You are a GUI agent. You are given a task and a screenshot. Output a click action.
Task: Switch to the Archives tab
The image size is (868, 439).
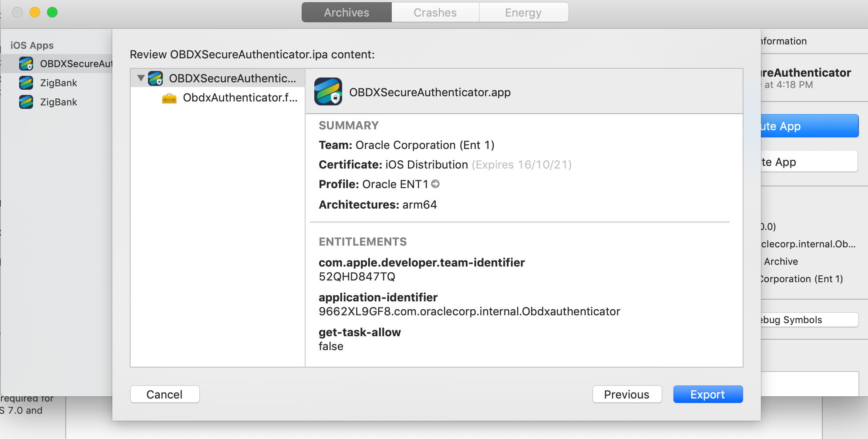(x=347, y=13)
